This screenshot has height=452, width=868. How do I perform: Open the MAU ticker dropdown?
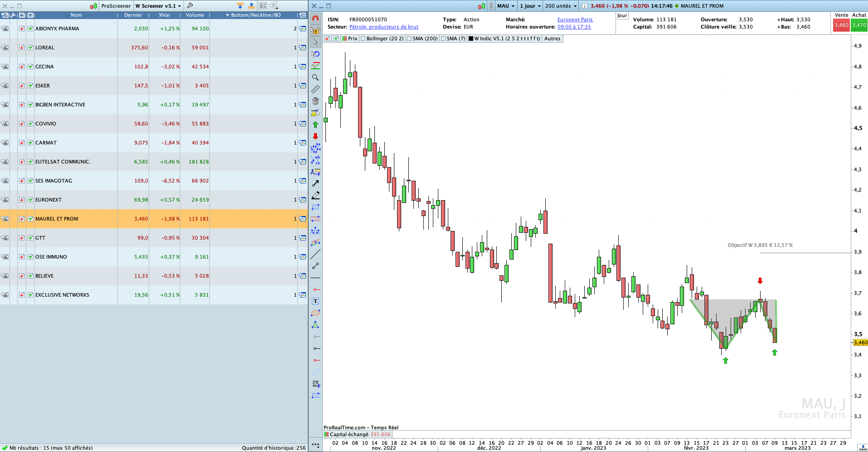[x=506, y=6]
